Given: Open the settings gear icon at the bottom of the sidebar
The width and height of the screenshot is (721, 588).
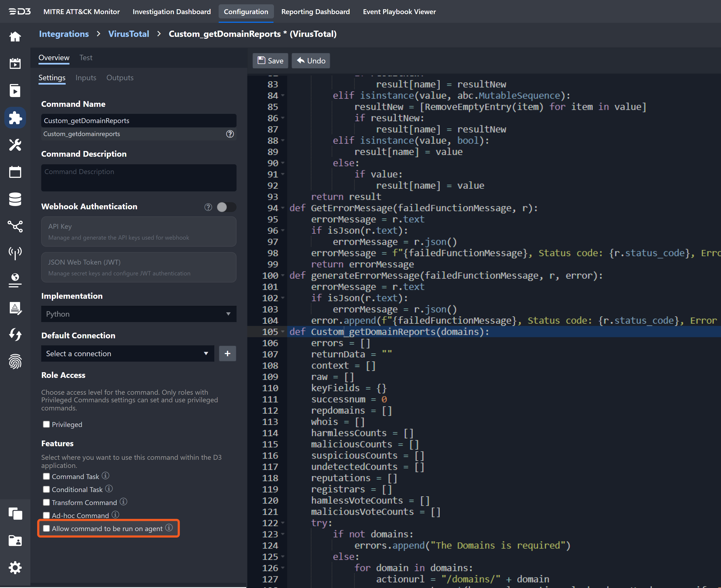Looking at the screenshot, I should (x=15, y=567).
